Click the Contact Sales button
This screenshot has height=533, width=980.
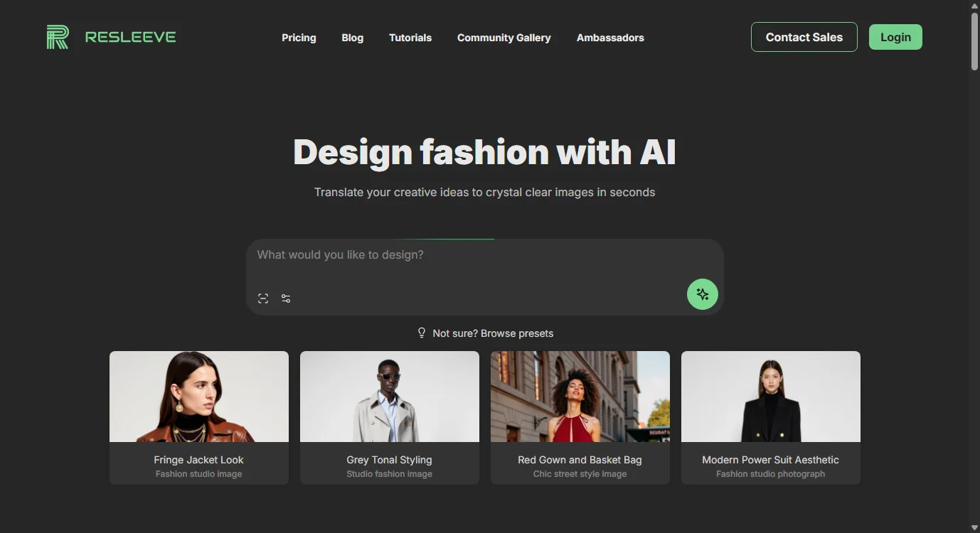point(804,38)
